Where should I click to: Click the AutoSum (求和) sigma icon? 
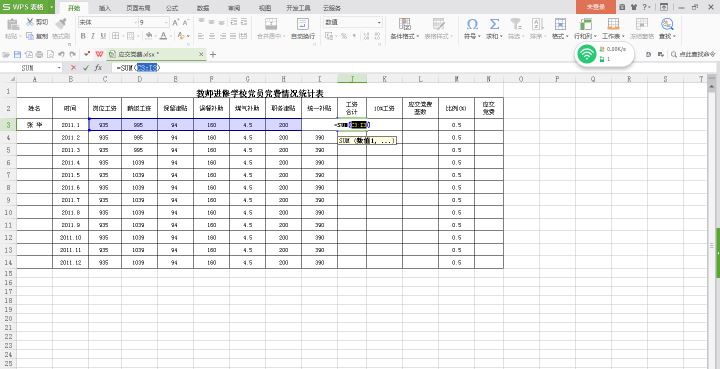click(494, 24)
